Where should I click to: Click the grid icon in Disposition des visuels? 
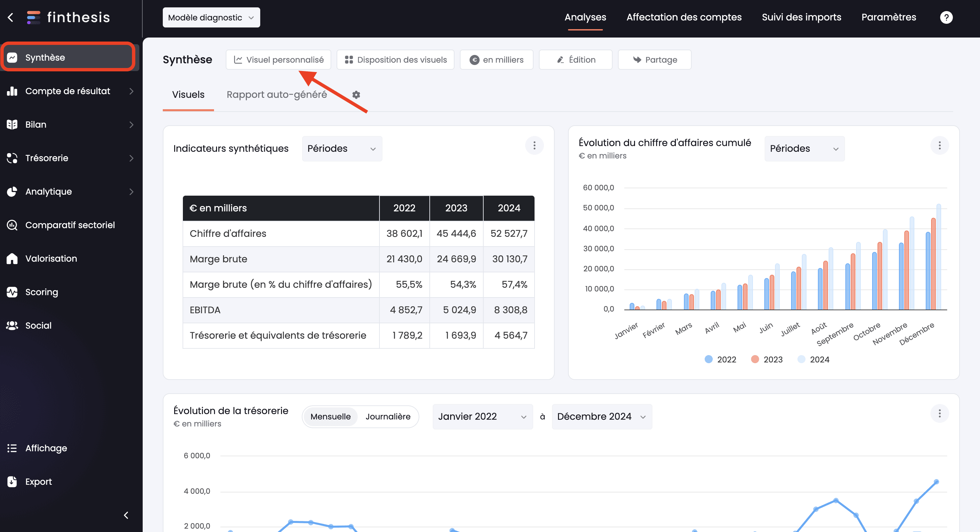(x=349, y=60)
